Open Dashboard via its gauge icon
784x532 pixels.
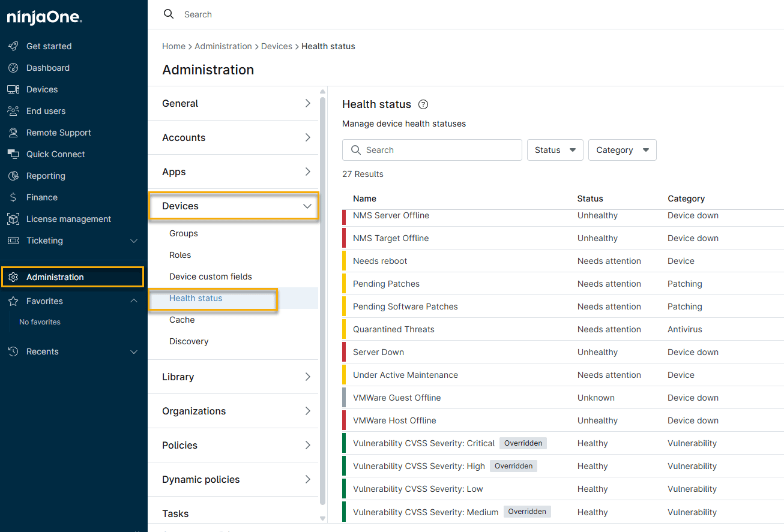pyautogui.click(x=13, y=68)
